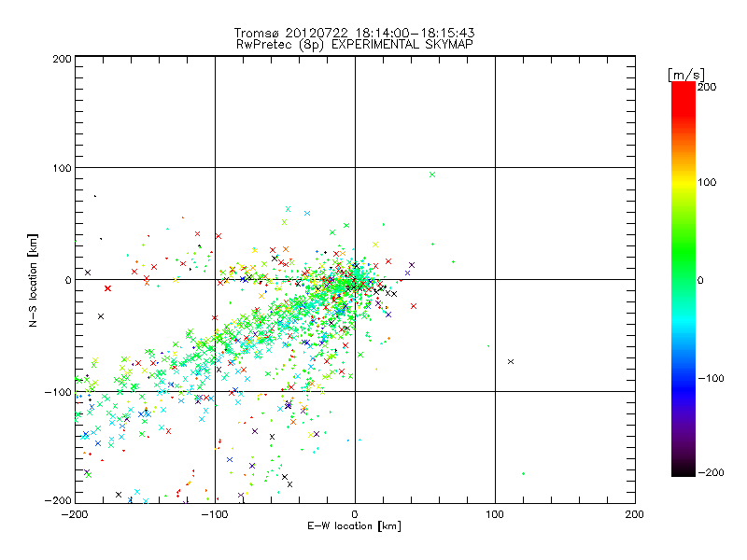Viewport: 747px width, 560px height.
Task: Click the E-W axis tick label "0"
Action: [355, 514]
